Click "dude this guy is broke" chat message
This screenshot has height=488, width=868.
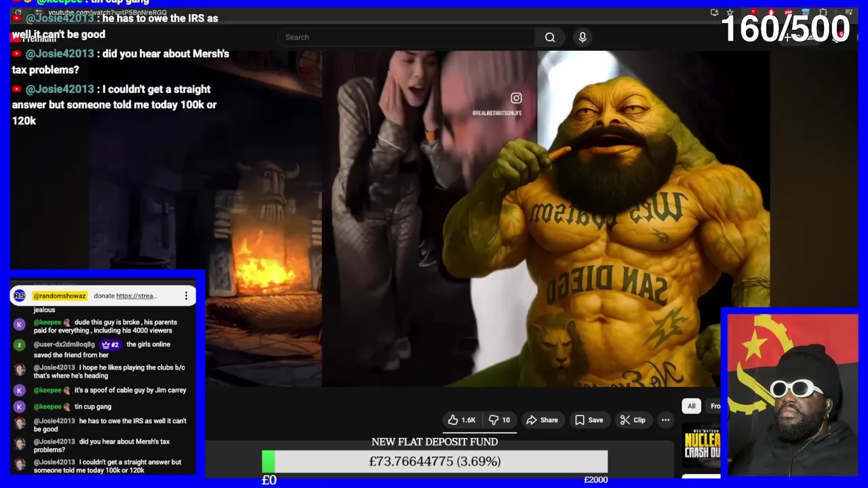click(x=105, y=326)
